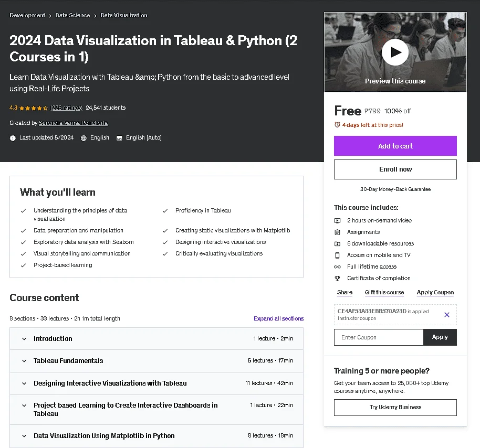Image resolution: width=480 pixels, height=448 pixels.
Task: Expand the Introduction section
Action: click(x=156, y=338)
